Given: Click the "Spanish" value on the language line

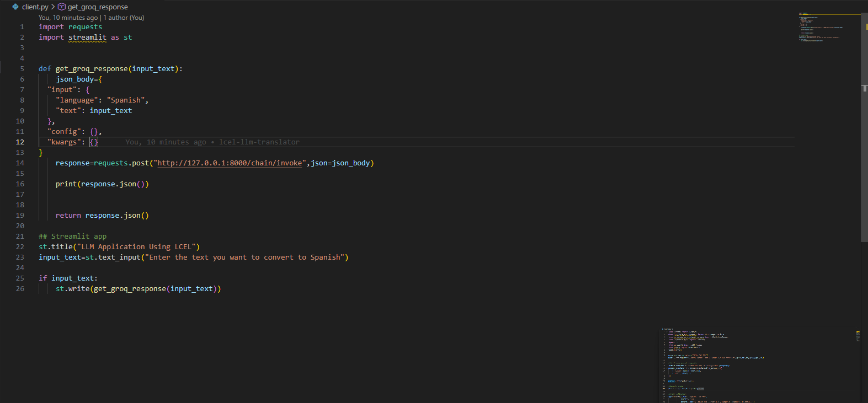Looking at the screenshot, I should [x=126, y=100].
